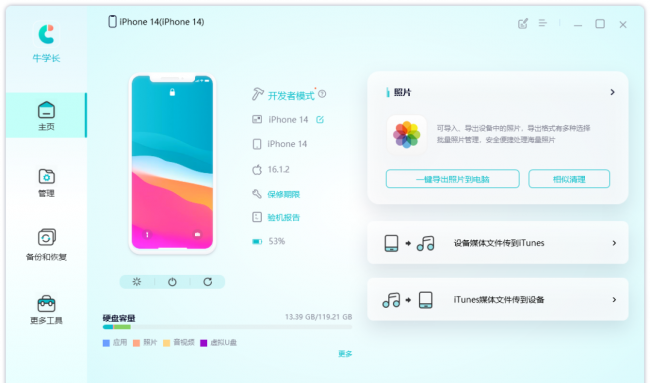Click the 应用 blue legend swatch
The width and height of the screenshot is (650, 383).
point(106,343)
